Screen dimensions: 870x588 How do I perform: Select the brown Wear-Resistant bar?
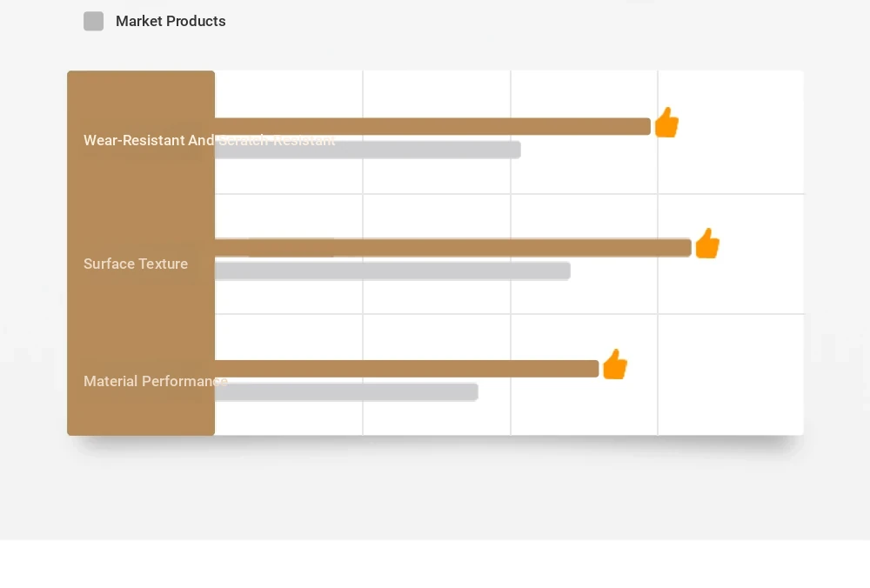tap(432, 126)
